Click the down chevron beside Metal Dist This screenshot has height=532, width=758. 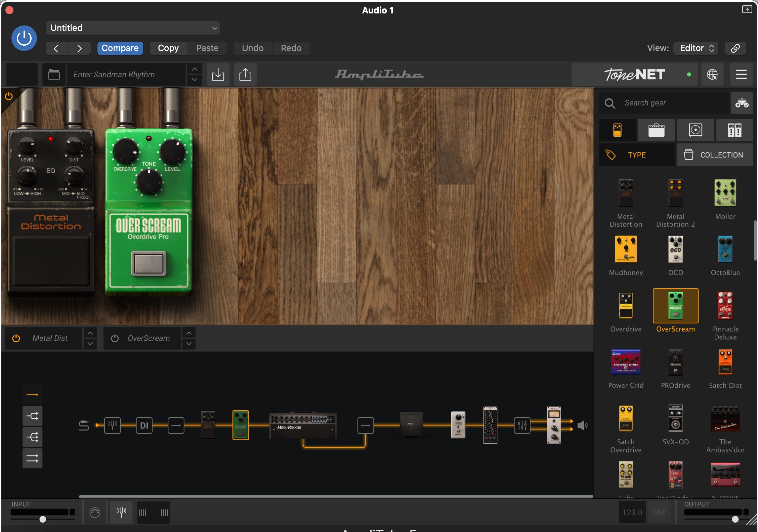(90, 344)
